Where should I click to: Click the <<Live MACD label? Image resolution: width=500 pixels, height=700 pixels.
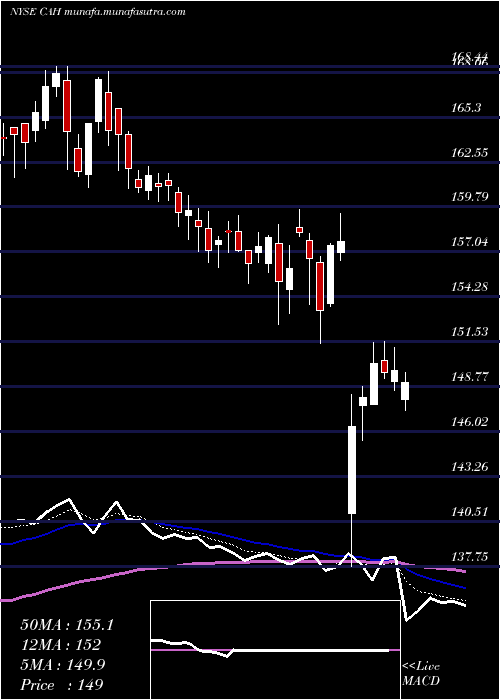[x=421, y=674]
